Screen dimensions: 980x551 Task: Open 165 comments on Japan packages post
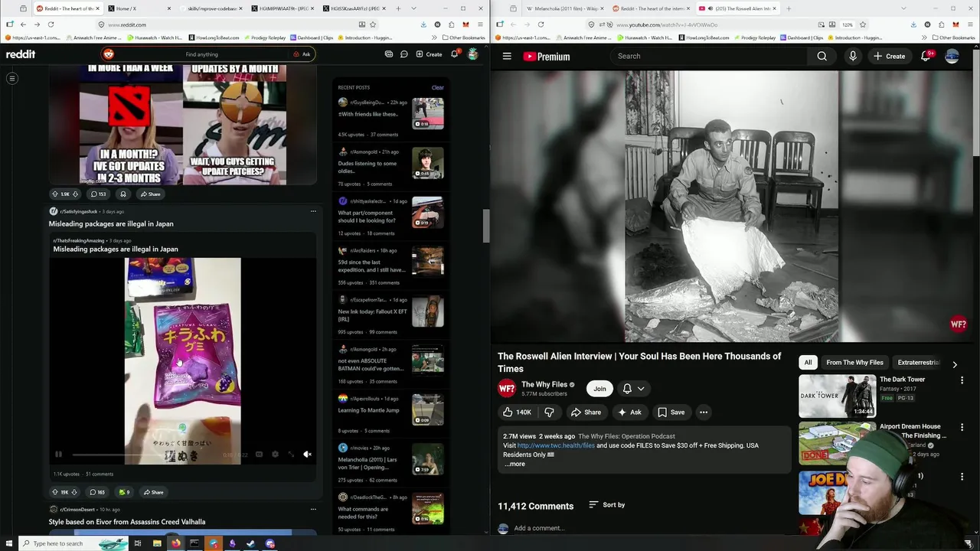96,492
